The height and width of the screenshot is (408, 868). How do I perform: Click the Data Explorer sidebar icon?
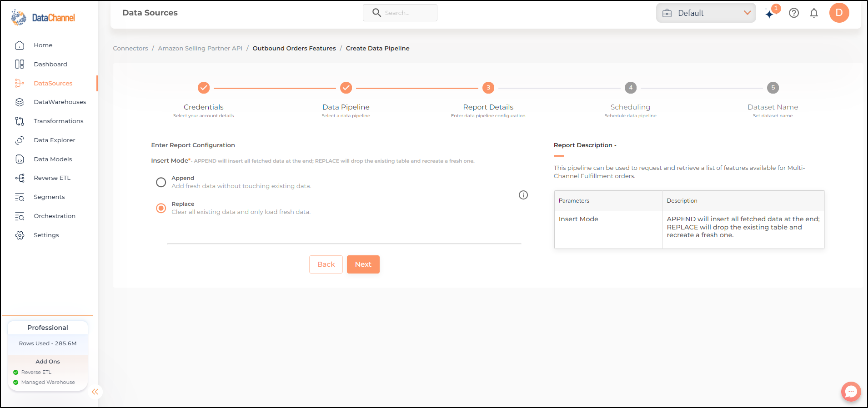tap(20, 140)
